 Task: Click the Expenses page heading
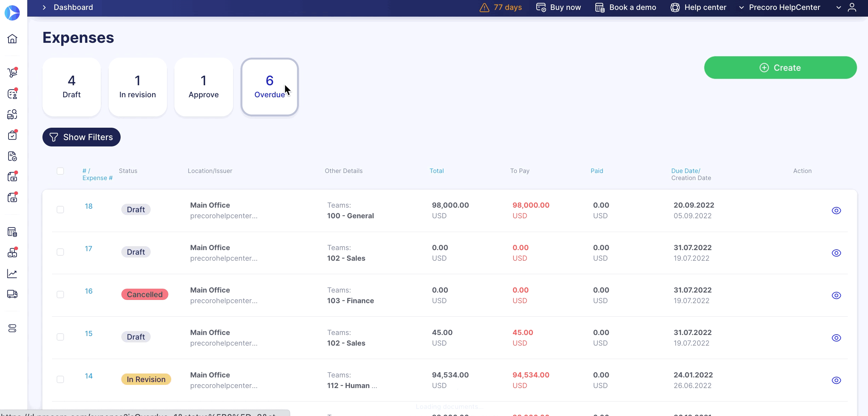(78, 37)
